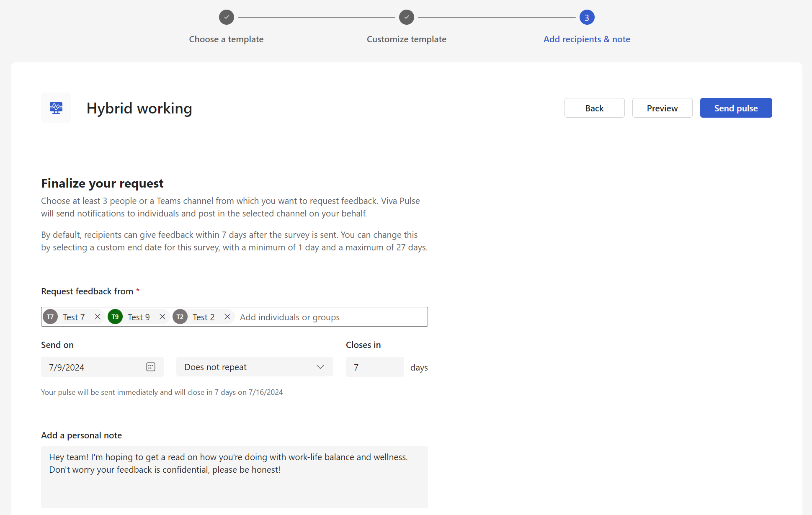Select step 3 circle indicator
812x515 pixels.
(587, 17)
